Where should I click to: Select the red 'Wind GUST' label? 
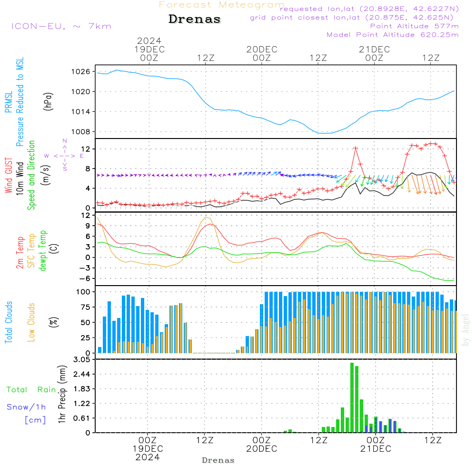point(9,175)
